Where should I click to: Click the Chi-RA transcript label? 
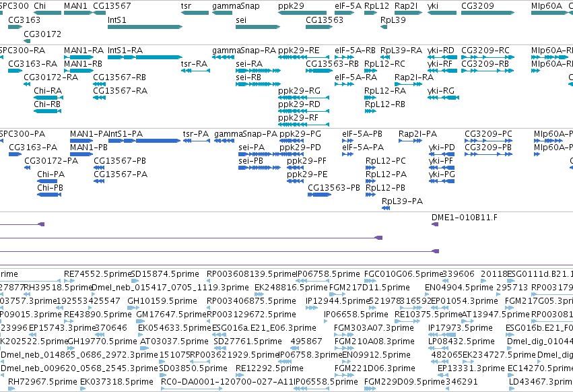click(x=48, y=91)
